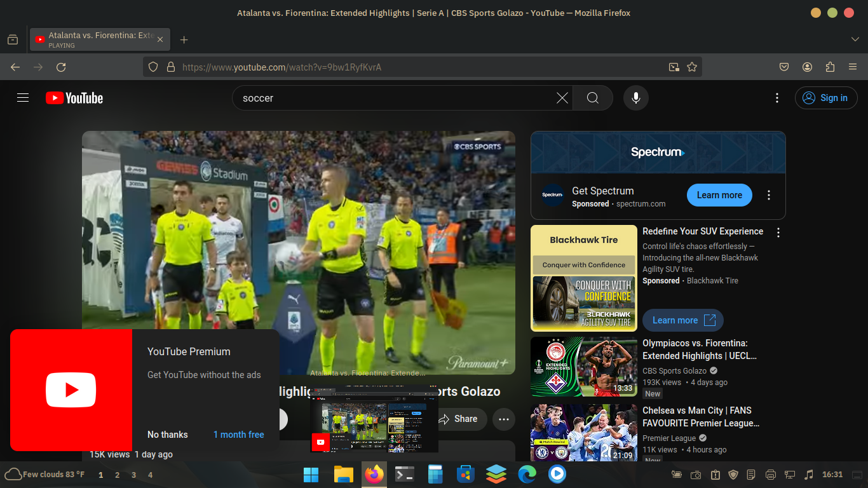The image size is (868, 488).
Task: Open the Start menu
Action: pyautogui.click(x=311, y=474)
